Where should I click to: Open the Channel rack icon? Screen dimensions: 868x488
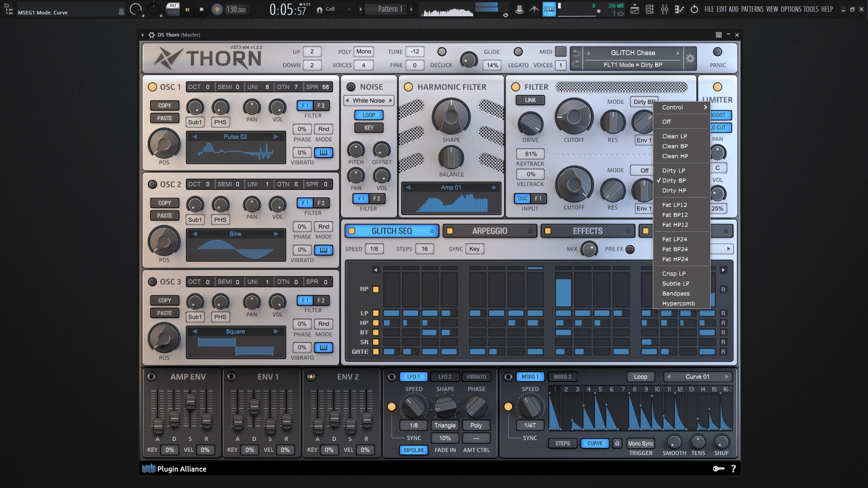650,9
